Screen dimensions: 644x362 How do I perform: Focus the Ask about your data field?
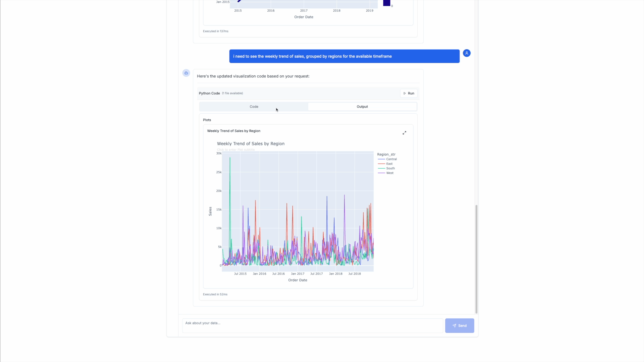click(312, 325)
